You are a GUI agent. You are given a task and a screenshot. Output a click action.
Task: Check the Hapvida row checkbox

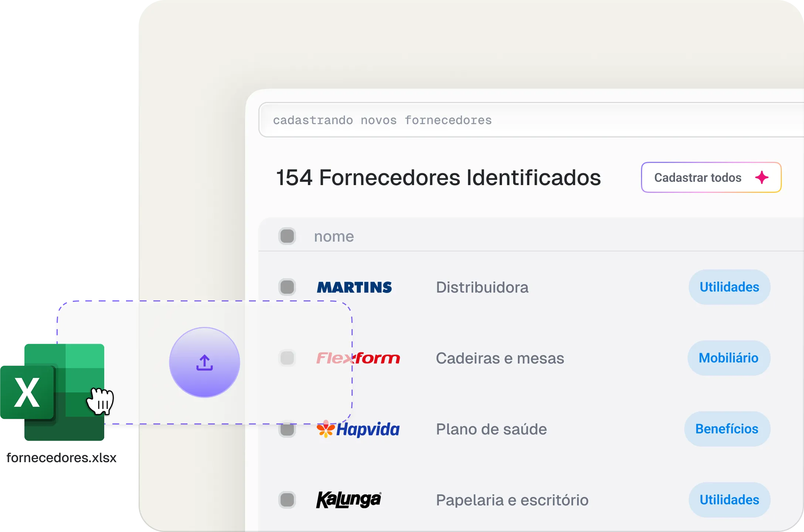(x=287, y=430)
